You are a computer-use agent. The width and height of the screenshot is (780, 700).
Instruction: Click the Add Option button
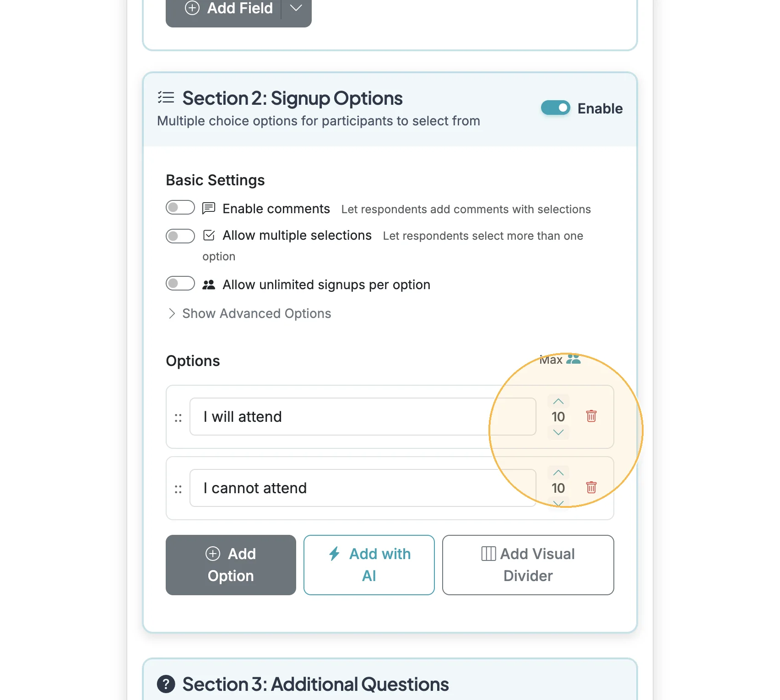click(231, 565)
